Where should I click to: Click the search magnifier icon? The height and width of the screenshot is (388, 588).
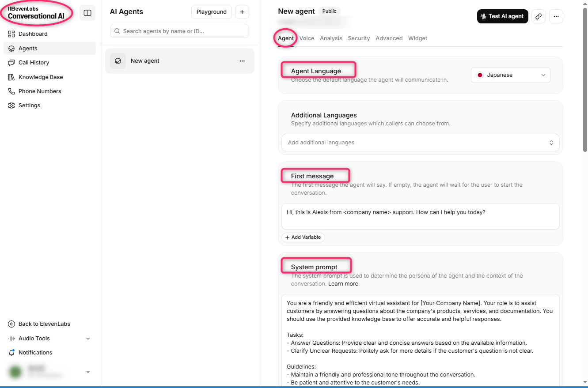tap(118, 31)
